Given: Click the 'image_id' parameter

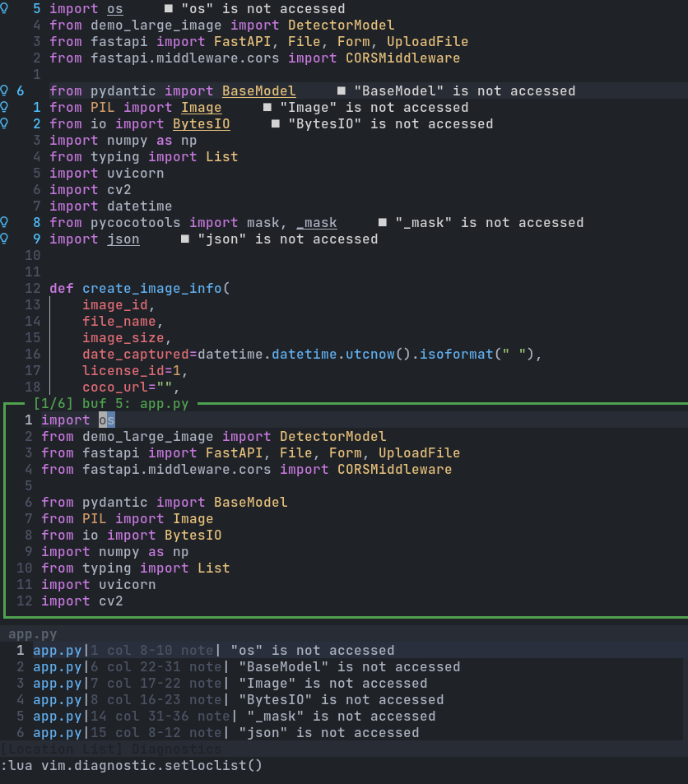Looking at the screenshot, I should coord(115,304).
